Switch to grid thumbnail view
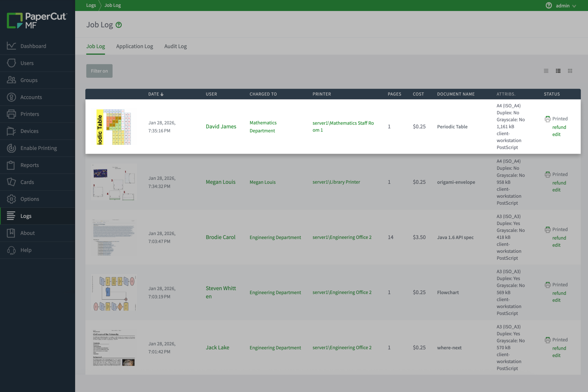This screenshot has width=588, height=392. coord(570,71)
